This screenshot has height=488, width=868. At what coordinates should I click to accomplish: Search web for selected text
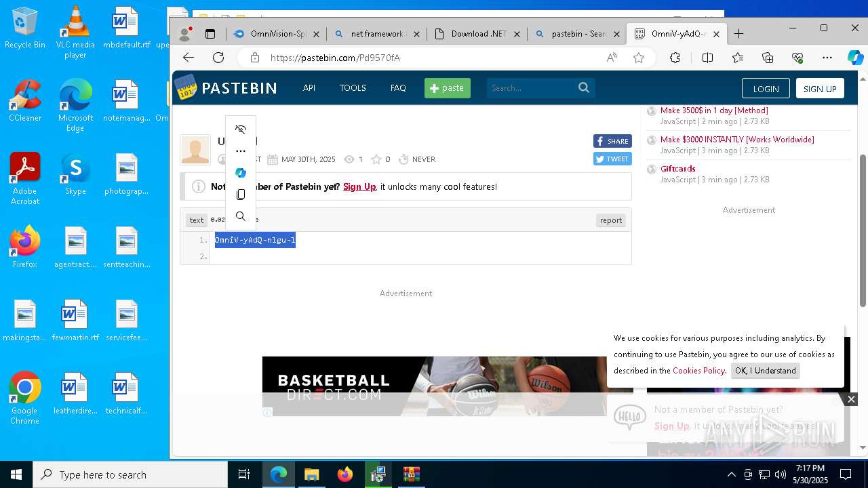pyautogui.click(x=240, y=216)
